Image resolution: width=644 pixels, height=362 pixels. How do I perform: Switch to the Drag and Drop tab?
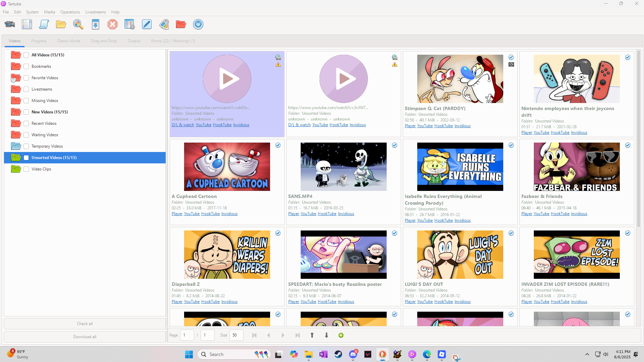104,41
